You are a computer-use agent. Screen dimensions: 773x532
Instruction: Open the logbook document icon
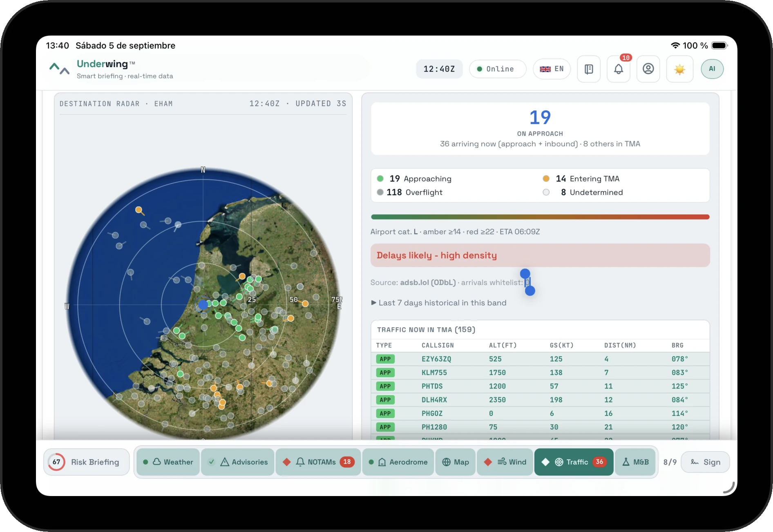(x=589, y=69)
